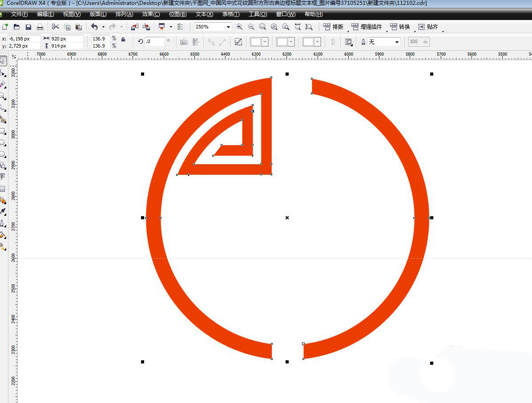Select the Eyedropper tool in toolbox
This screenshot has width=532, height=403.
click(x=3, y=211)
